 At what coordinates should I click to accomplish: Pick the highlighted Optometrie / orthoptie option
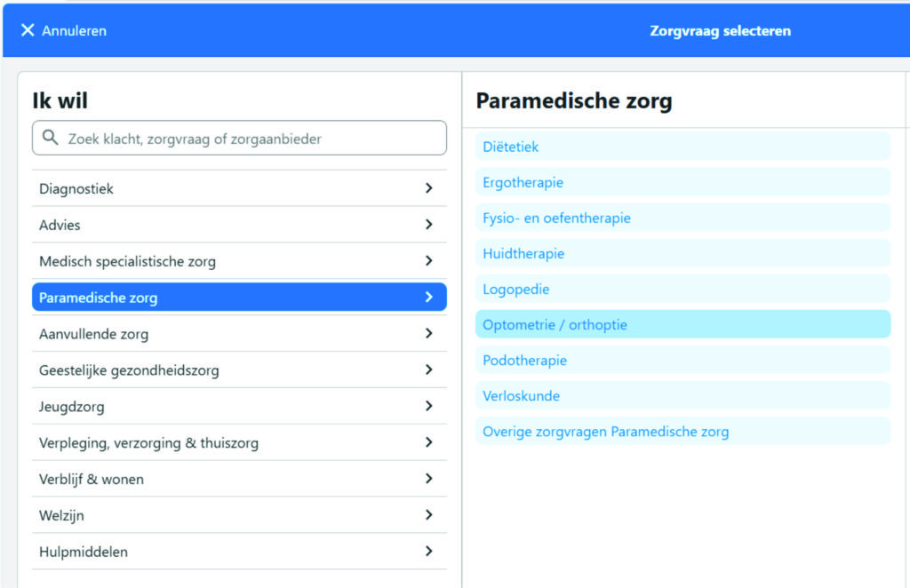[x=682, y=325]
